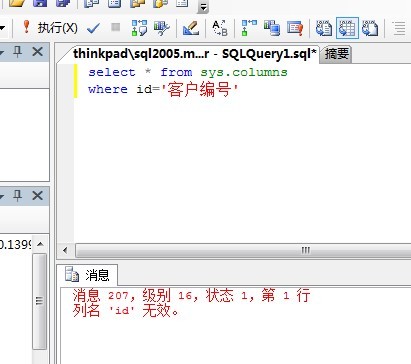This screenshot has width=411, height=364.
Task: Toggle results to text output
Action: click(324, 28)
